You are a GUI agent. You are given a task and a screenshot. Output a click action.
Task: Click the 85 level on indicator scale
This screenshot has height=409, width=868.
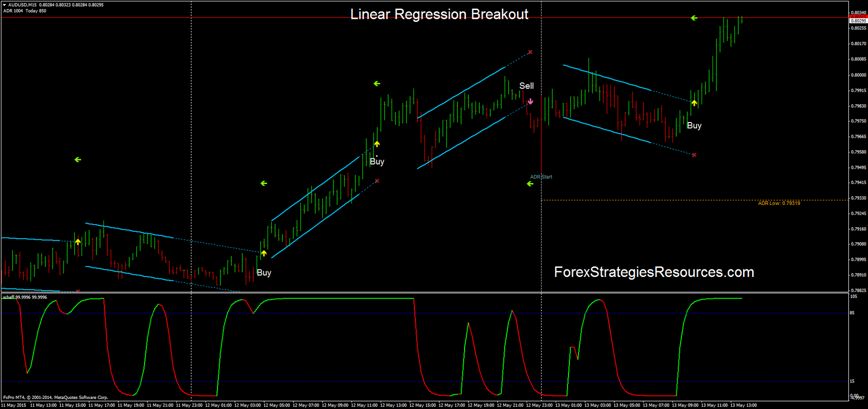click(852, 313)
